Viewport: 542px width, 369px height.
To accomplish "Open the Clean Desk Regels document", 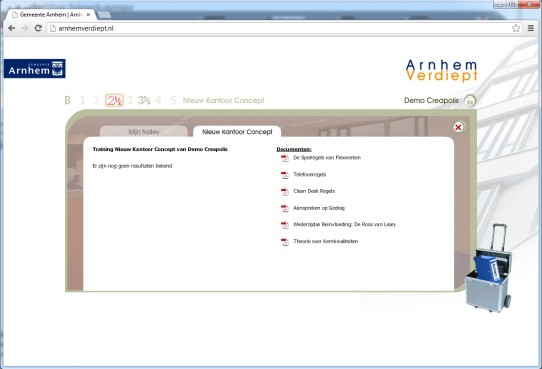I will pyautogui.click(x=314, y=191).
